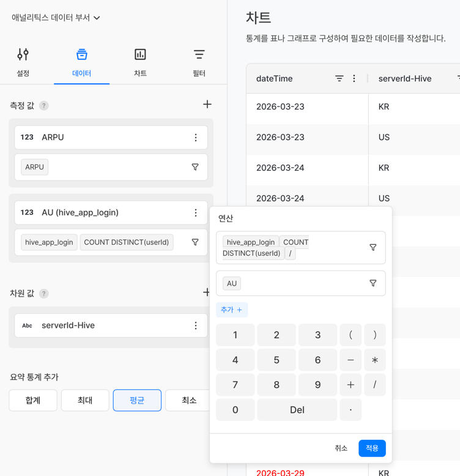Click the help icon beside 측정 값
Screen dimensions: 460x476
[44, 106]
